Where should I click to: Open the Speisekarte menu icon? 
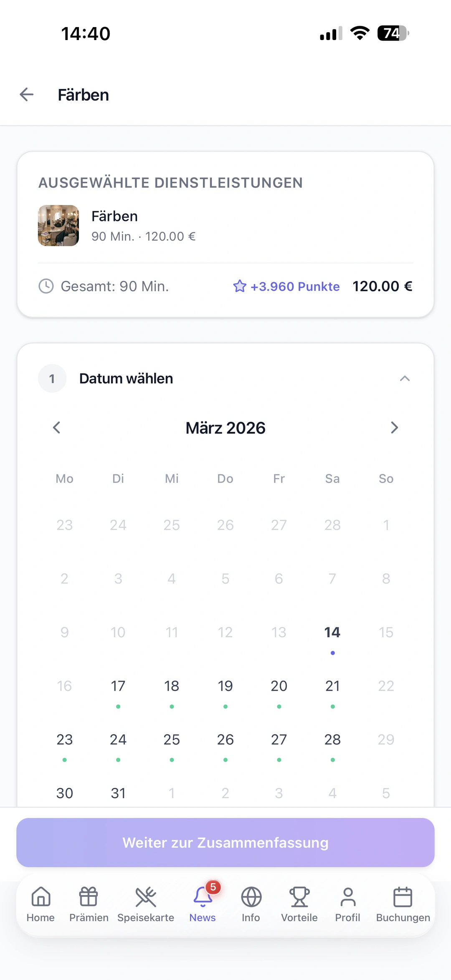146,904
